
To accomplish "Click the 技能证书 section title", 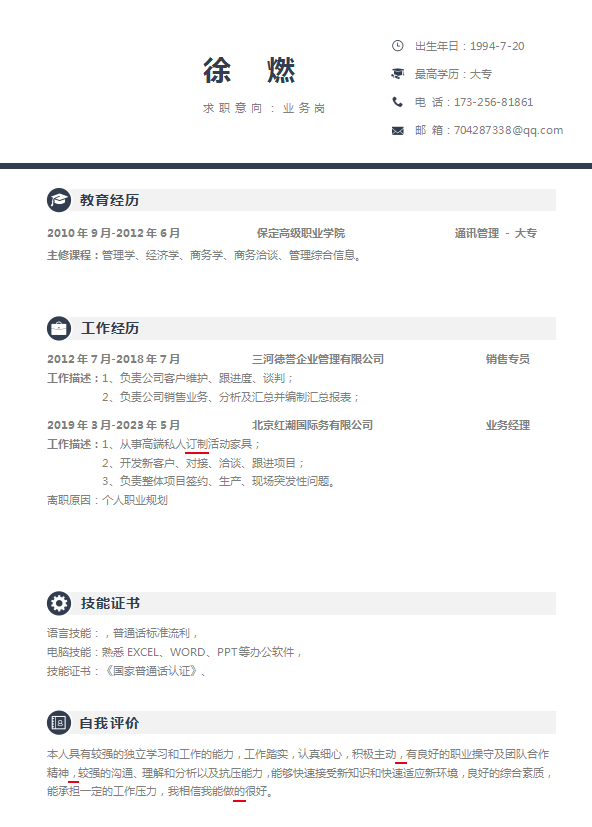I will pos(110,603).
